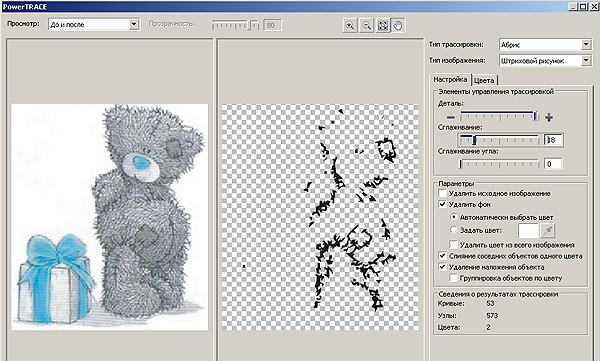Select 'Задать цвет' radio button
This screenshot has width=600, height=361.
pyautogui.click(x=453, y=230)
